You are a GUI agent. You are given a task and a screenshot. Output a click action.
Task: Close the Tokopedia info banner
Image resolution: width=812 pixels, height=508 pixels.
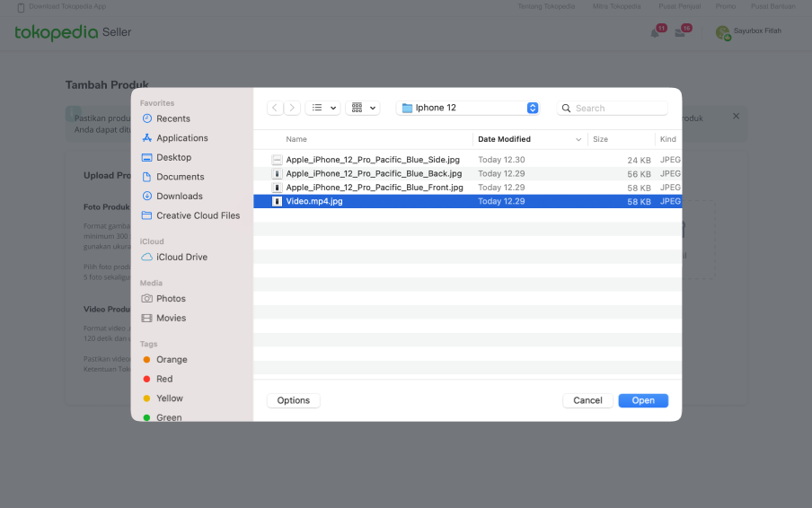(x=736, y=116)
